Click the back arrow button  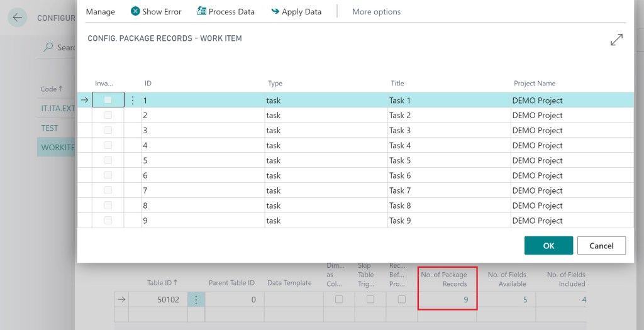(18, 18)
